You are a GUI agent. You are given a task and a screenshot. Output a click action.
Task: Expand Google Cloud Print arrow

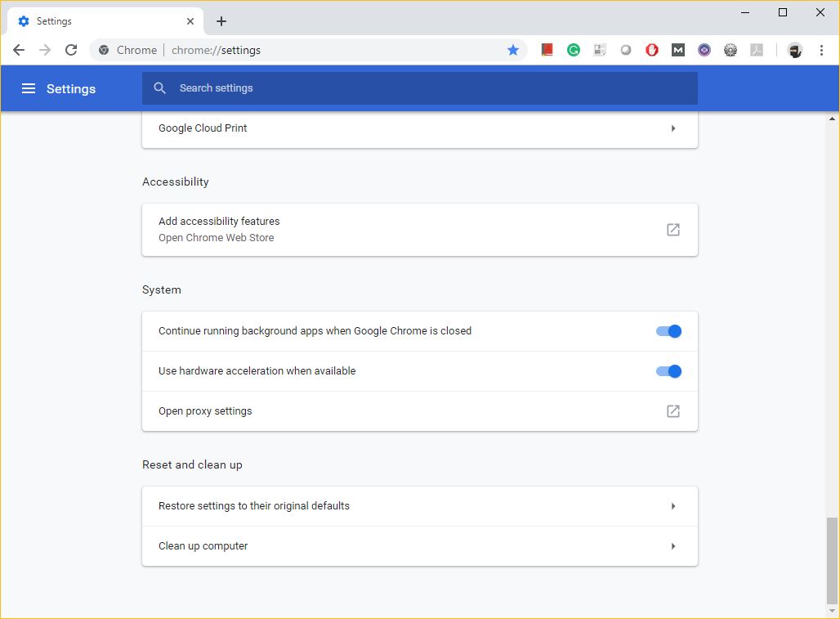tap(672, 128)
